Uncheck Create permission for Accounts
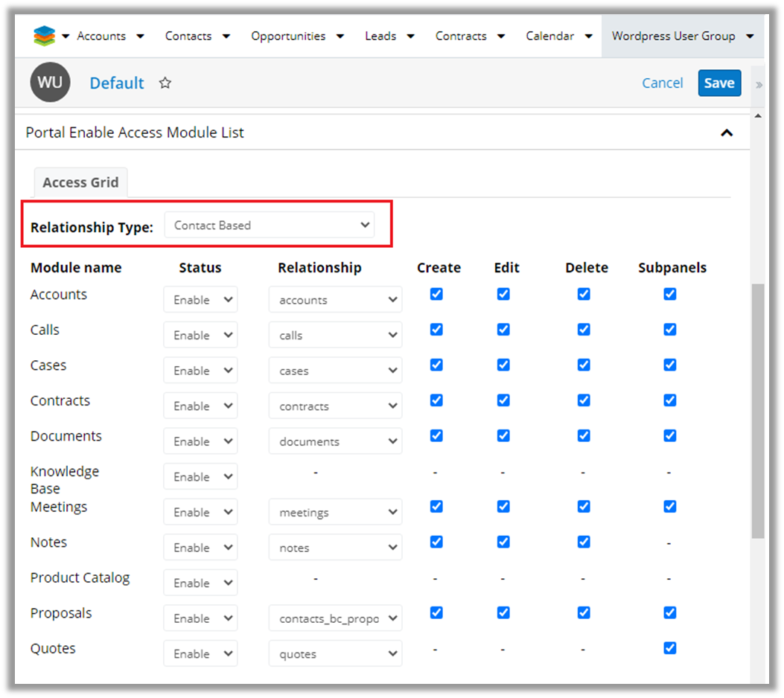This screenshot has width=784, height=698. coord(436,294)
